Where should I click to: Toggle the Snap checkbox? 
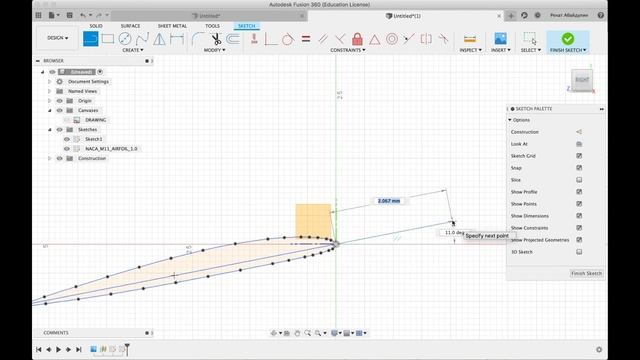pyautogui.click(x=579, y=168)
